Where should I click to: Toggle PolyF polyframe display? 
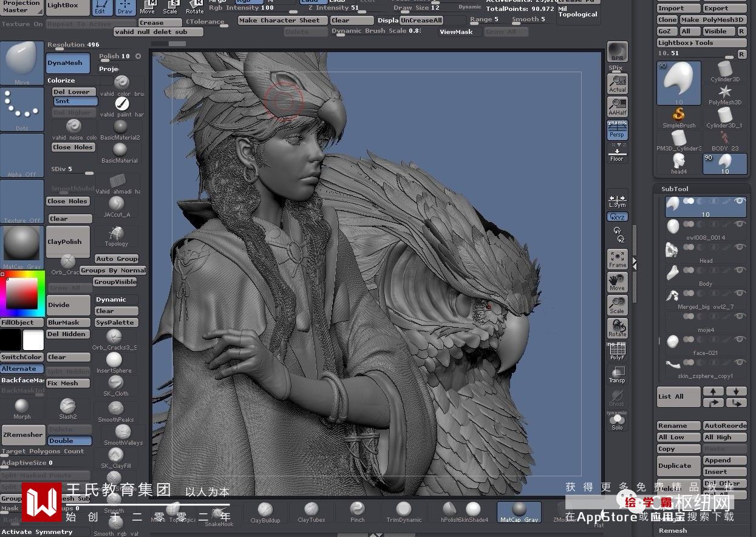click(x=618, y=352)
